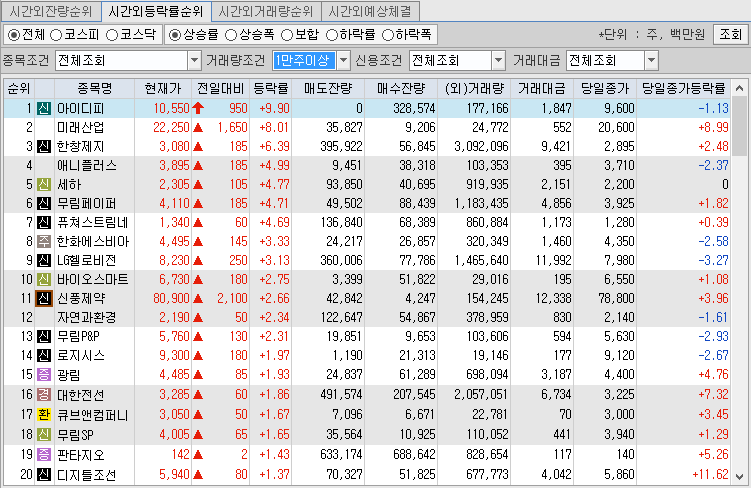This screenshot has width=751, height=488.
Task: Click the 신 badge beside 무림페이퍼
Action: [x=44, y=204]
